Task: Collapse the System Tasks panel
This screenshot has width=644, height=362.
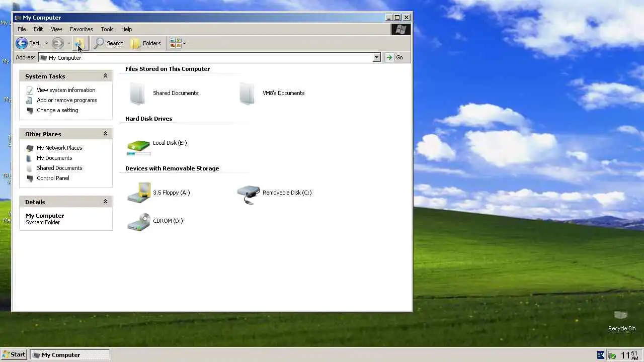Action: 105,76
